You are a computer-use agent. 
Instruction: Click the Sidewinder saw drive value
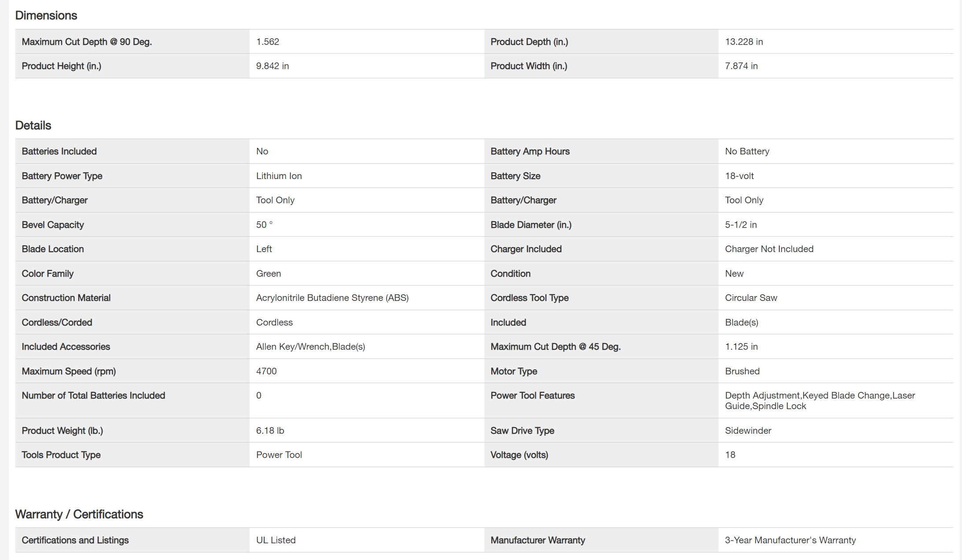coord(748,431)
